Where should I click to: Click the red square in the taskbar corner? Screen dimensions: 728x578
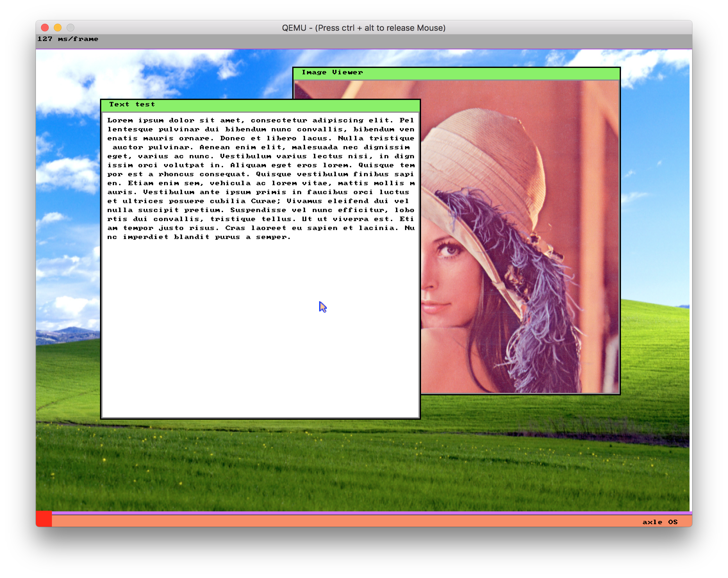point(44,519)
